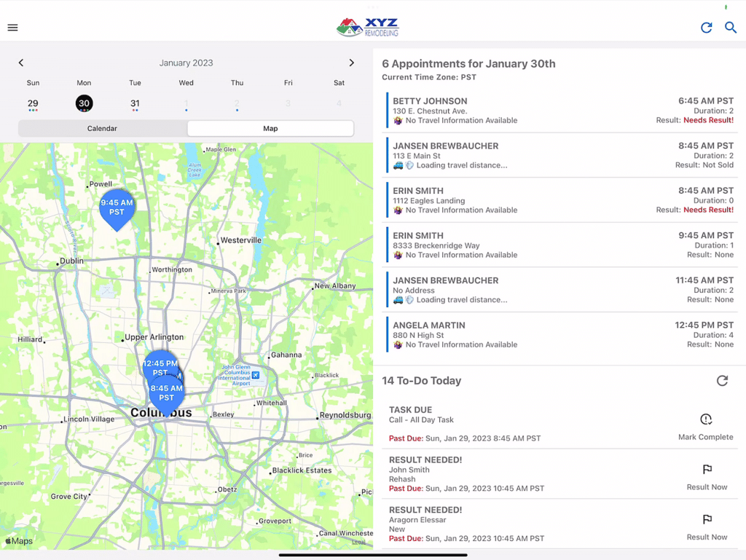
Task: Click the refresh icon in top toolbar
Action: click(706, 28)
